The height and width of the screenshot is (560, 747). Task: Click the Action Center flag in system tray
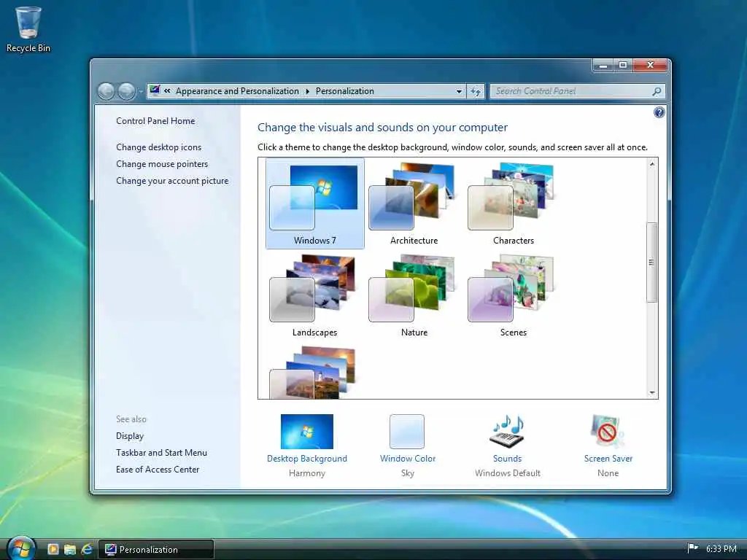[x=693, y=548]
